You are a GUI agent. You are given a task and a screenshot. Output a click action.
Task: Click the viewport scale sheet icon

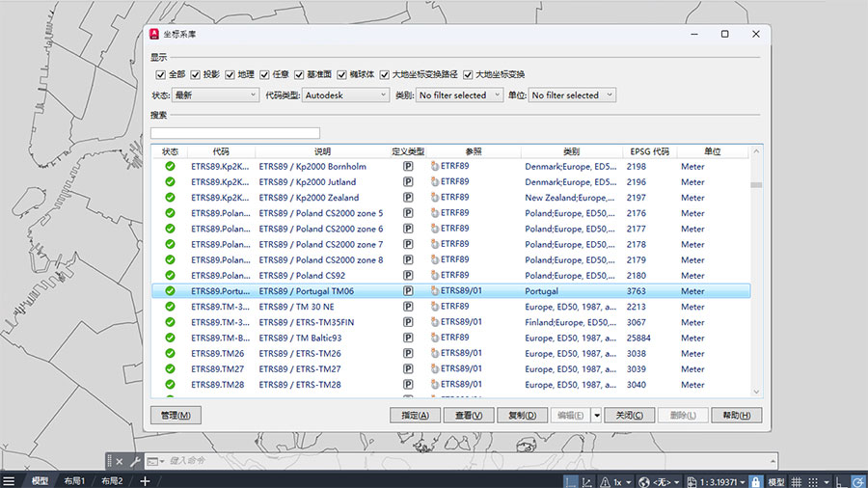pyautogui.click(x=692, y=482)
